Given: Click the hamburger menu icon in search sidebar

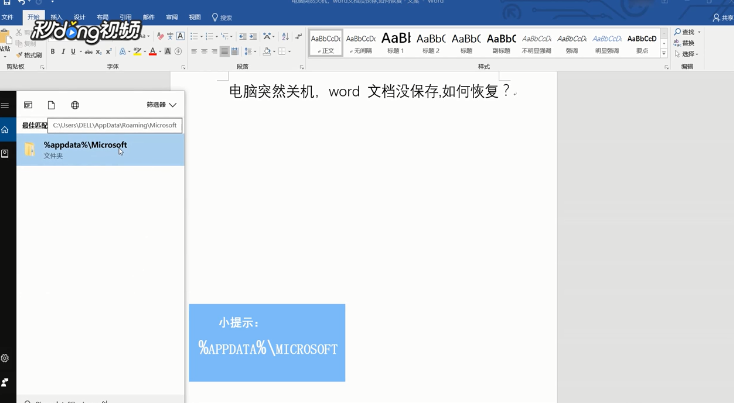Looking at the screenshot, I should tap(5, 105).
